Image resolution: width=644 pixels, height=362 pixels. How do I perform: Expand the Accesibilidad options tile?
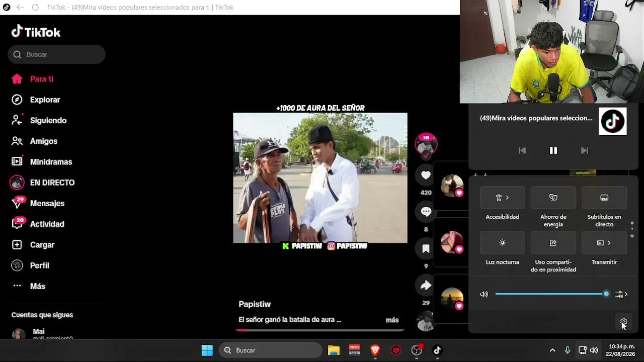click(502, 198)
